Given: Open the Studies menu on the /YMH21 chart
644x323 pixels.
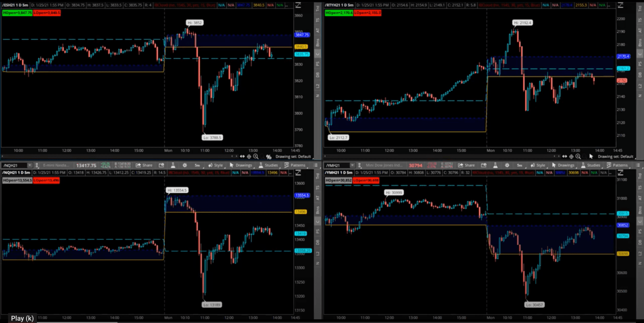Looking at the screenshot, I should (590, 165).
